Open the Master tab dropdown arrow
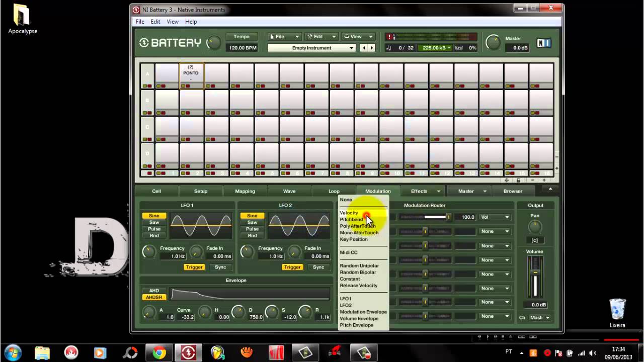The image size is (644, 362). 485,191
